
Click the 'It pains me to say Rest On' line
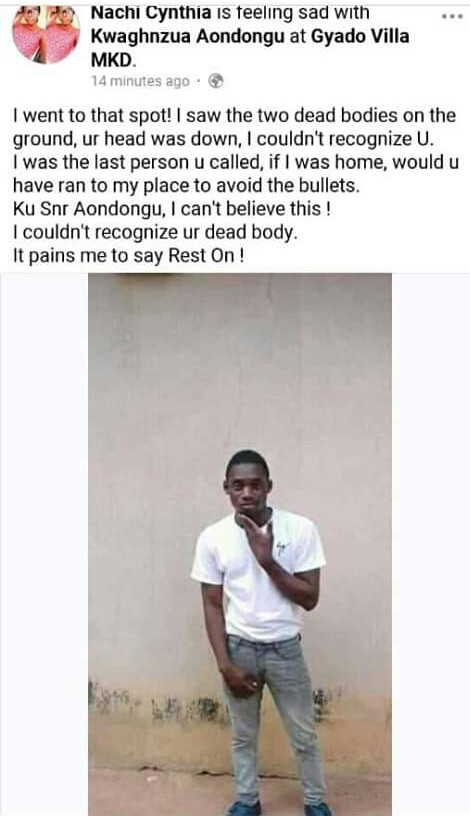coord(128,256)
